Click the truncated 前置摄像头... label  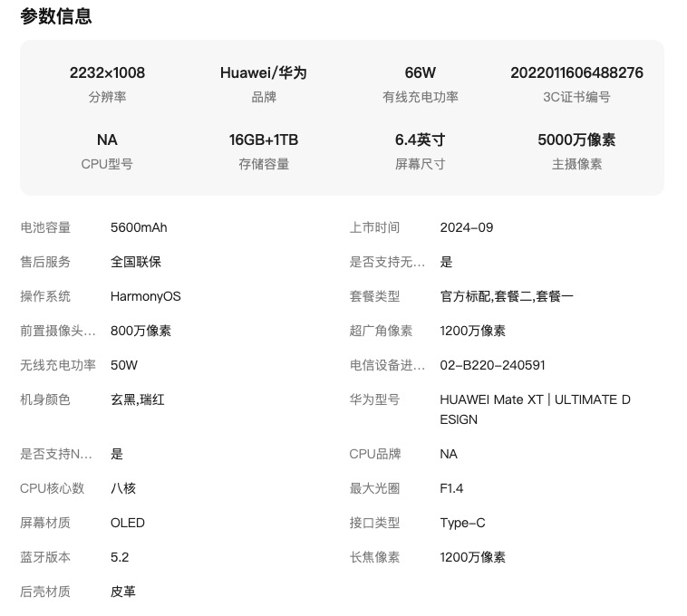(58, 331)
